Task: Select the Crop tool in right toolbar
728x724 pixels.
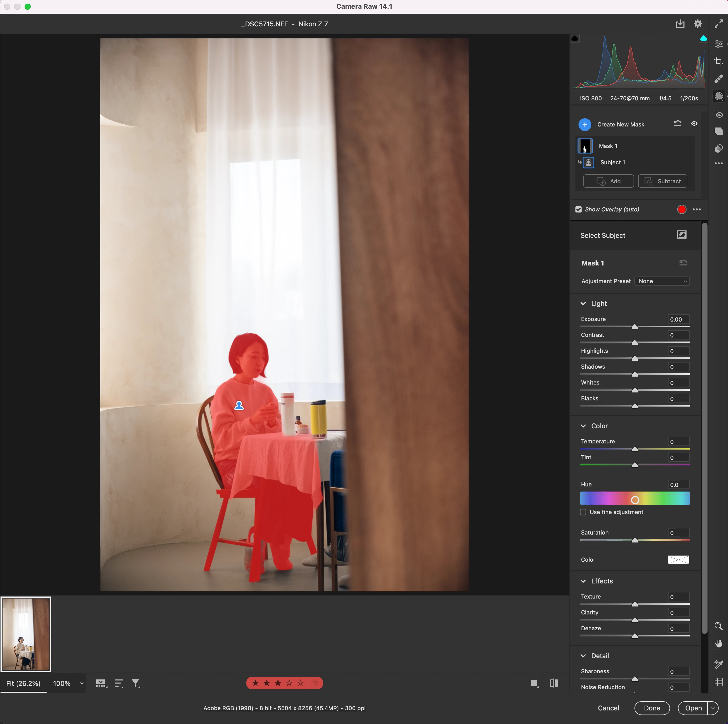Action: tap(718, 61)
